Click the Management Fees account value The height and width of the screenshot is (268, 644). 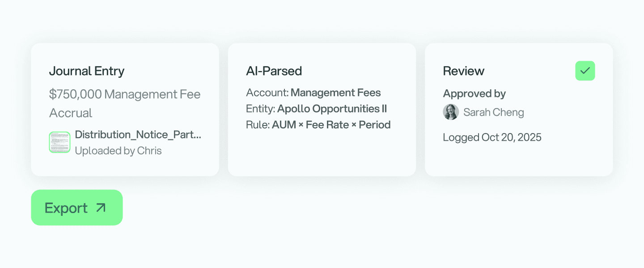[x=336, y=92]
